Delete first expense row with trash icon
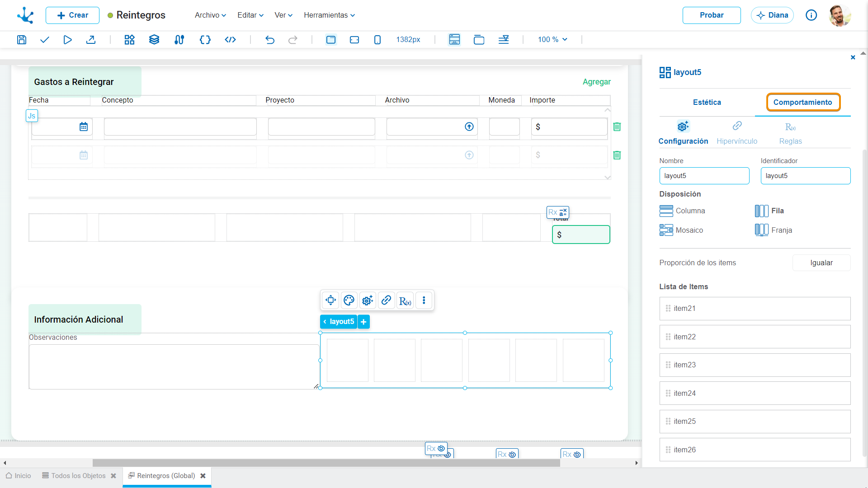Viewport: 868px width, 488px height. coord(617,127)
